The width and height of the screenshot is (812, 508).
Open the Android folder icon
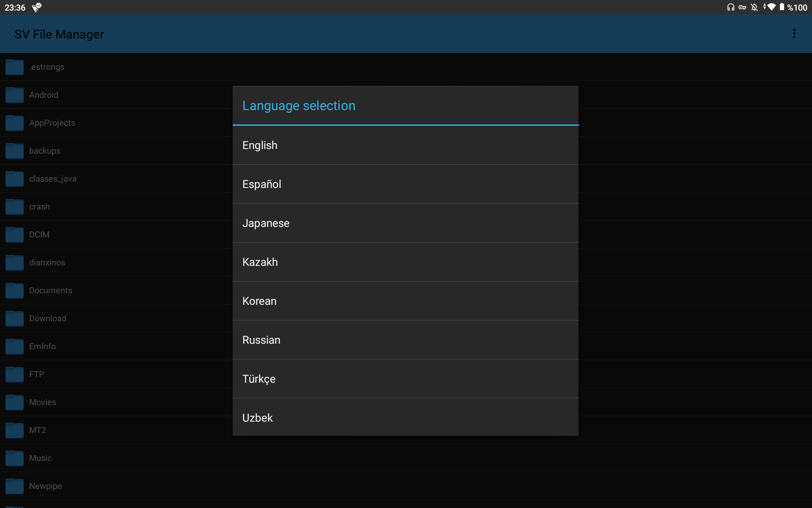[14, 95]
